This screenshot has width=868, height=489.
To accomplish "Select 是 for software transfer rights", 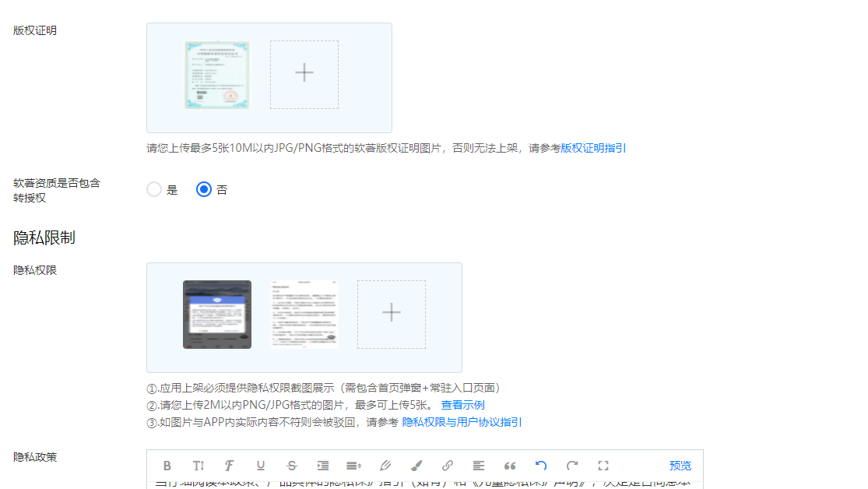I will (154, 188).
